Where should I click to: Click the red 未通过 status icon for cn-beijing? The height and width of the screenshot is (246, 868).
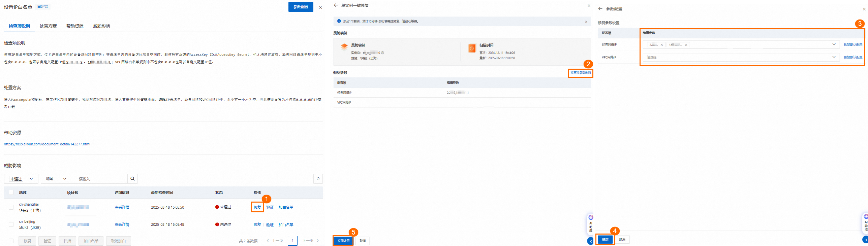point(217,224)
